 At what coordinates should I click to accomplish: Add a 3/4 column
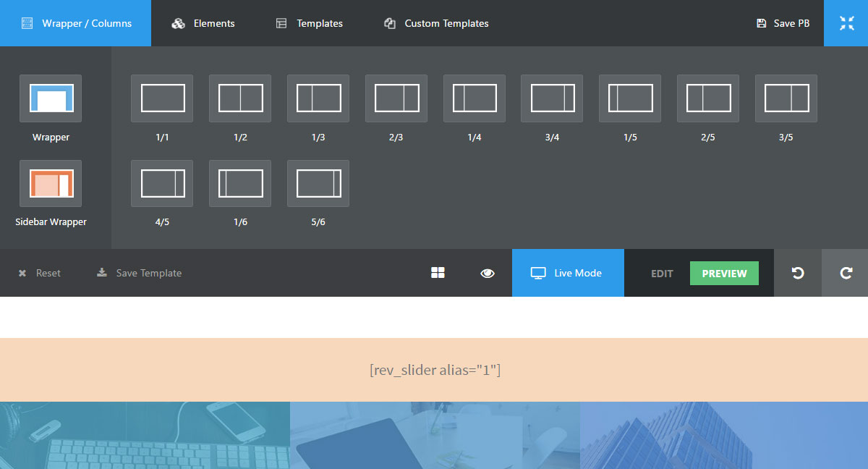tap(552, 98)
